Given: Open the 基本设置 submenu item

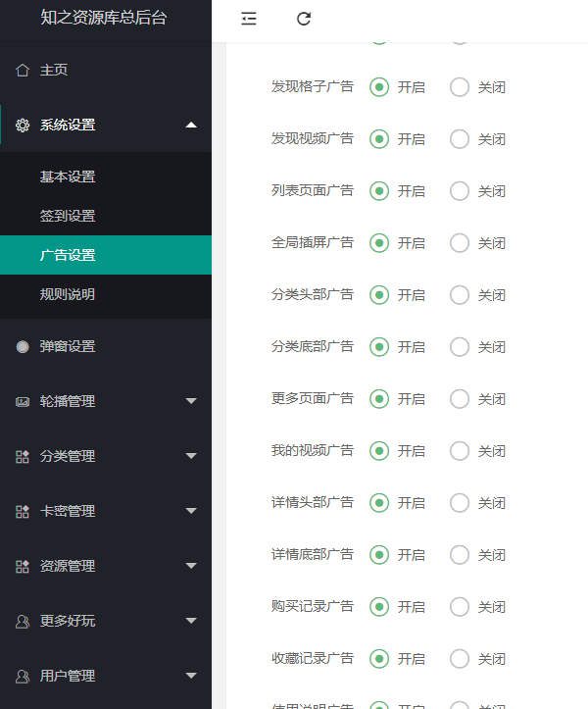Looking at the screenshot, I should click(68, 177).
